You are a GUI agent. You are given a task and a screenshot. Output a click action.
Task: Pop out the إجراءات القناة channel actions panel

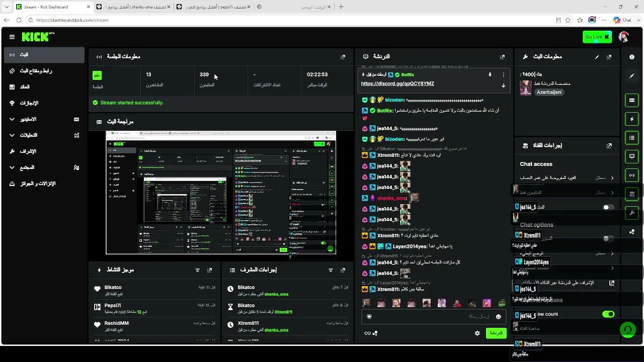[609, 146]
